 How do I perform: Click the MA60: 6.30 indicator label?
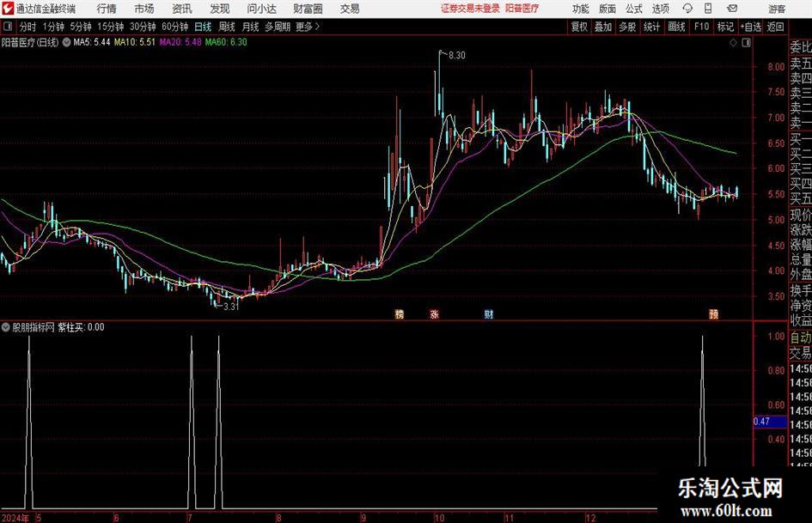click(x=226, y=42)
